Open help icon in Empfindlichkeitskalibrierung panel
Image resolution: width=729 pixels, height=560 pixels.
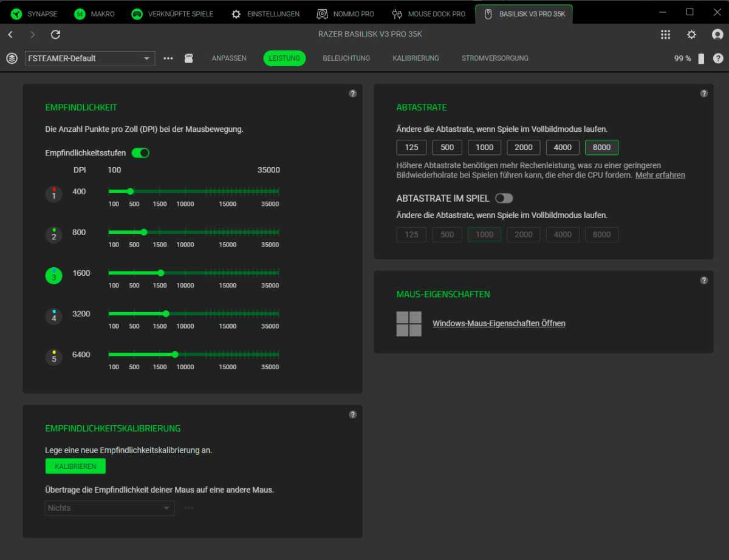coord(353,414)
